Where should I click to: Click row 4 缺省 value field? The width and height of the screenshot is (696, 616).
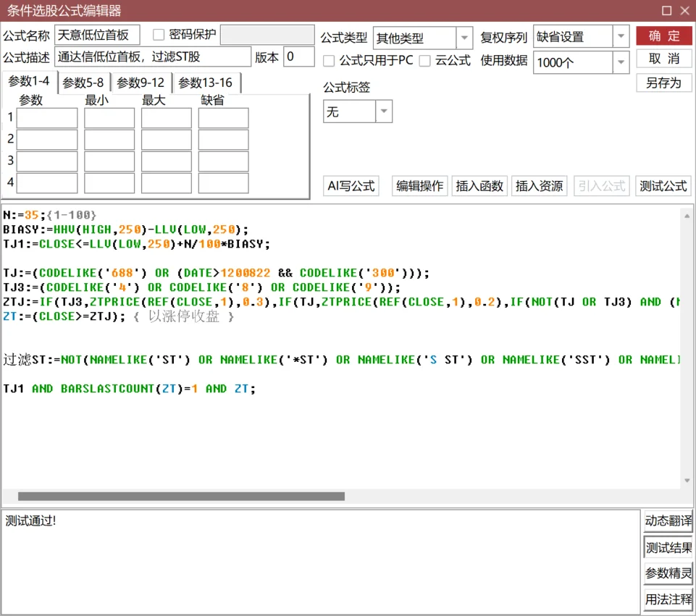[x=223, y=183]
